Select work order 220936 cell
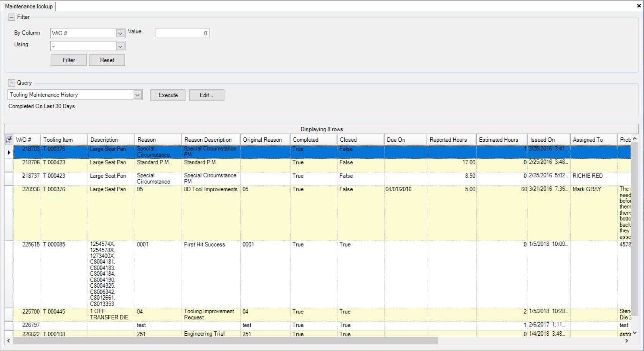This screenshot has height=351, width=644. (x=27, y=213)
